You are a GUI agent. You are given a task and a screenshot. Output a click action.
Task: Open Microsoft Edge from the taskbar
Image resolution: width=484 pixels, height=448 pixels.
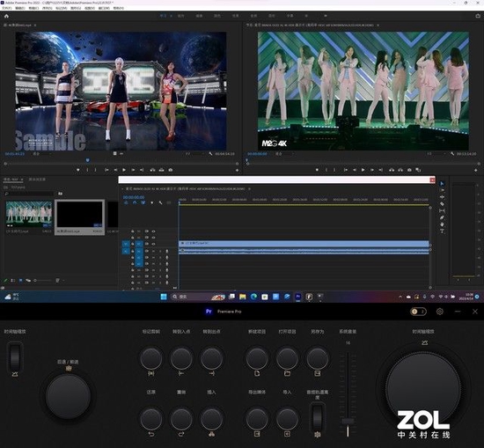tap(253, 297)
